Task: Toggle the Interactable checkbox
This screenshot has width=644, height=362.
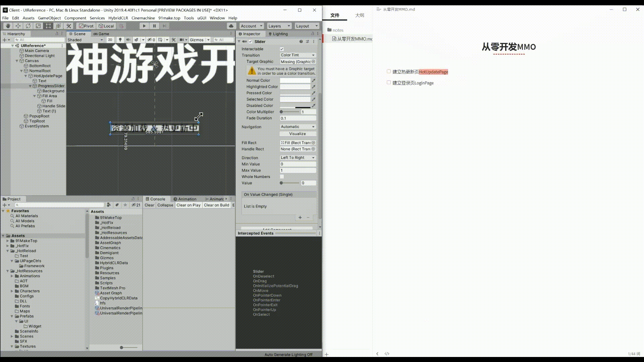Action: 282,49
